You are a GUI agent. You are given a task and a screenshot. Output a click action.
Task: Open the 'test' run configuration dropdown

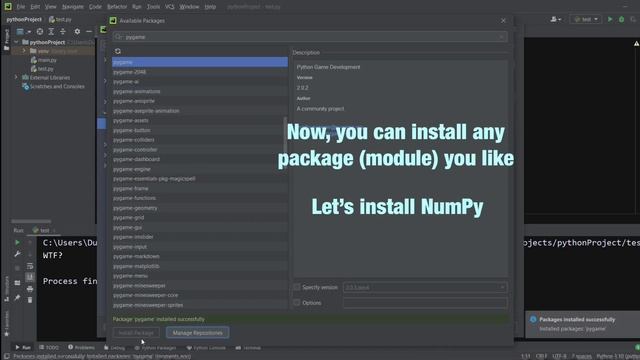pos(586,19)
